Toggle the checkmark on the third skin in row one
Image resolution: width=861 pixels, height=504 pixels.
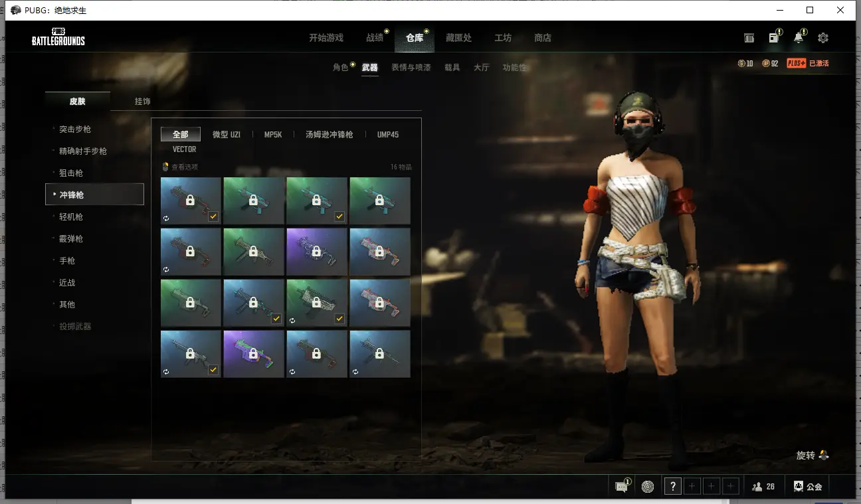click(x=339, y=216)
